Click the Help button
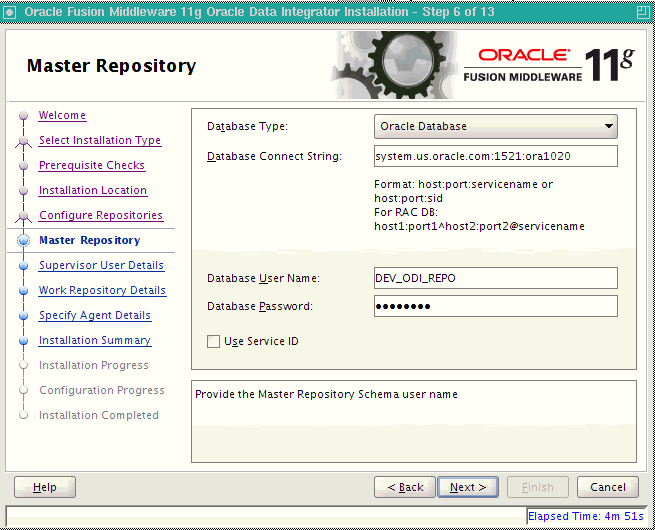Viewport: 655px width, 530px height. click(45, 487)
